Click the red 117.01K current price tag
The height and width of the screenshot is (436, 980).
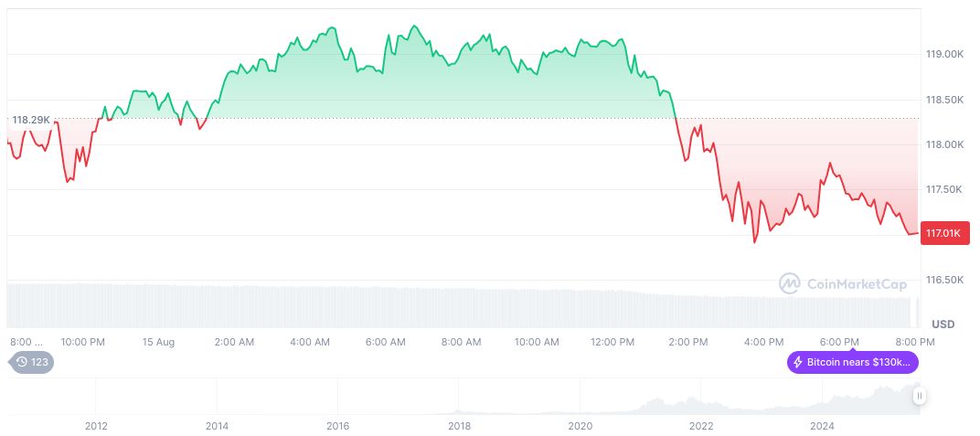tap(943, 233)
